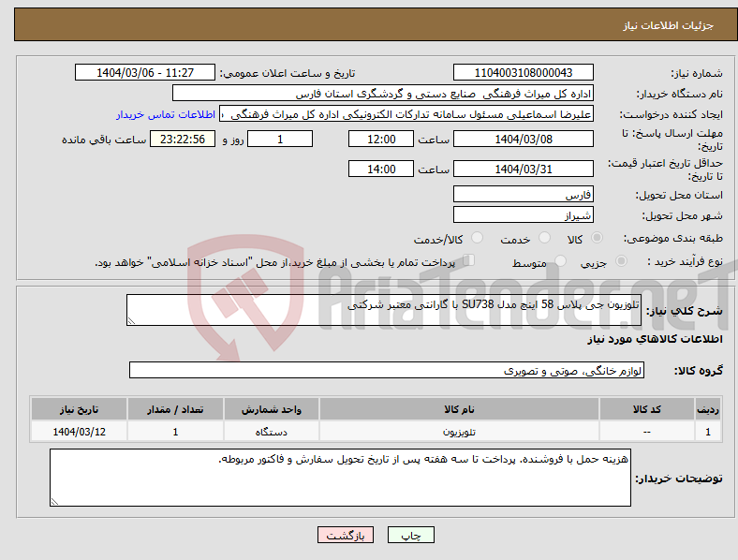The width and height of the screenshot is (738, 560).
Task: Click the goods group field لوازم خانگی
Action: [387, 370]
